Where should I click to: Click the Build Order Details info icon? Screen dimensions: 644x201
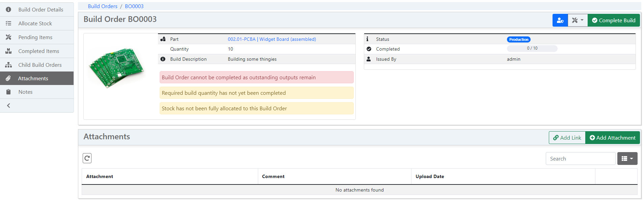tap(8, 9)
